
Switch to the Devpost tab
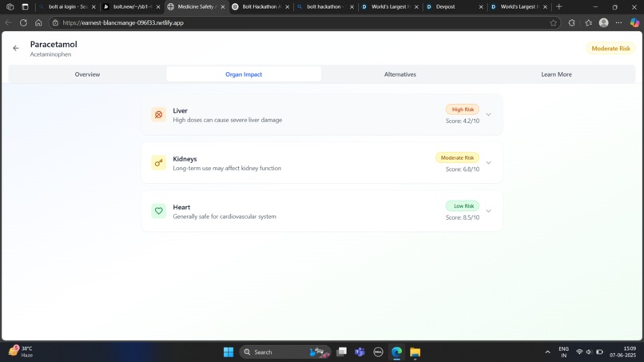tap(455, 7)
